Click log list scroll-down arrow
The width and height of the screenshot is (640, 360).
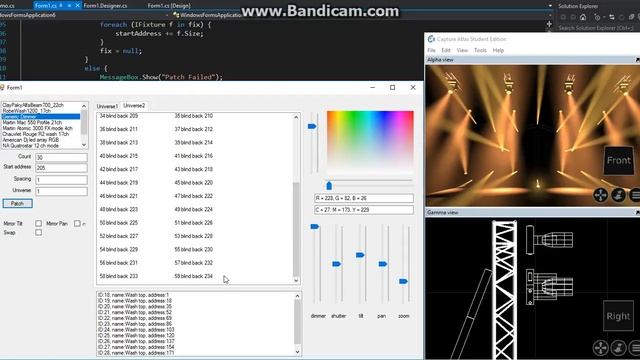(x=297, y=352)
